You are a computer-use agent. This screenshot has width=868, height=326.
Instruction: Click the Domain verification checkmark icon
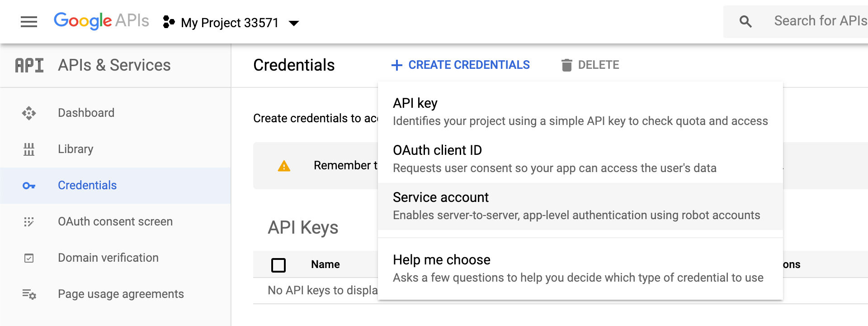point(29,258)
